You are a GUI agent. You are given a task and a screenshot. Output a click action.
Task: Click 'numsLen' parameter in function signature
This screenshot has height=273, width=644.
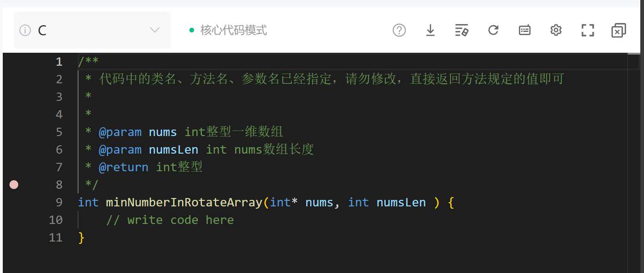tap(401, 202)
